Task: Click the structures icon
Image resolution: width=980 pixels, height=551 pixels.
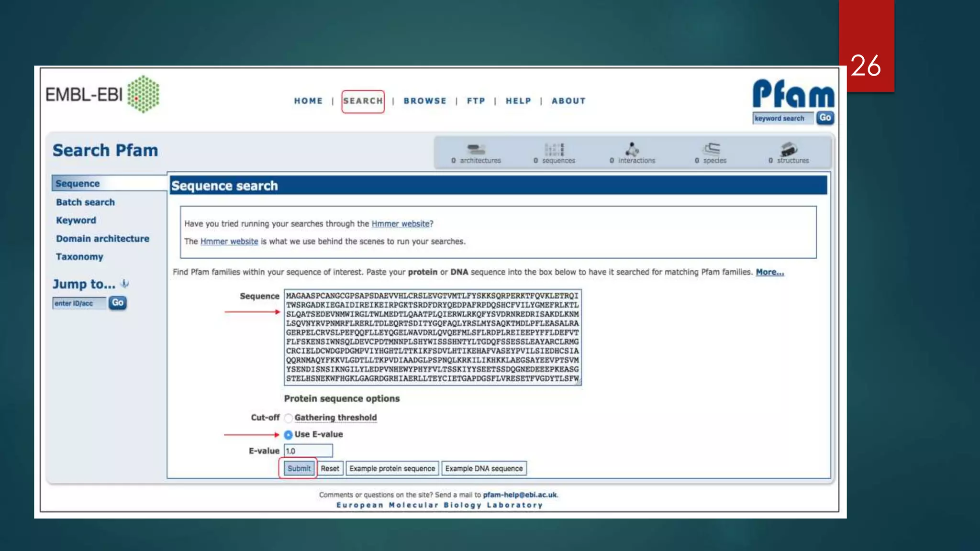Action: pyautogui.click(x=789, y=149)
